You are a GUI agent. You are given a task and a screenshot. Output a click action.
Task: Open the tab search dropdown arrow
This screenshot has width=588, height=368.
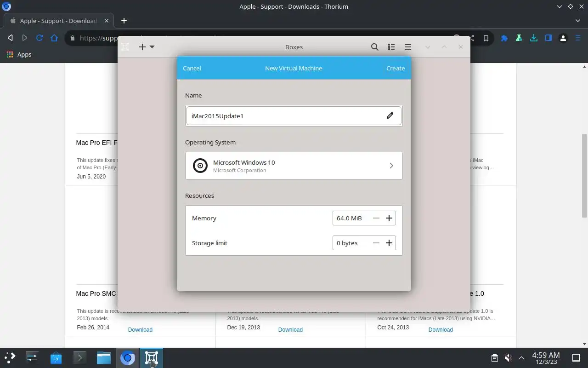pyautogui.click(x=578, y=21)
